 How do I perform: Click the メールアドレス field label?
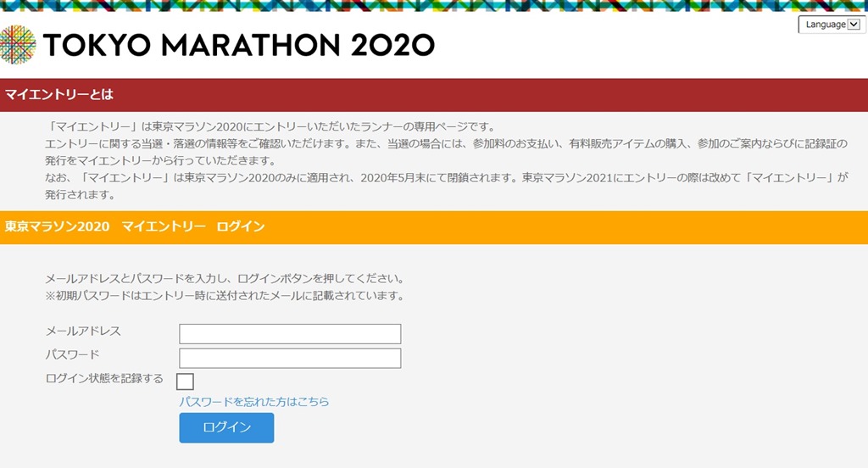point(83,331)
